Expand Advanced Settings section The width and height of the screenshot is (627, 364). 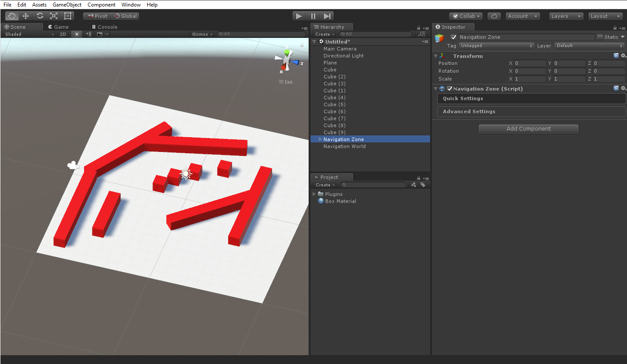point(531,111)
